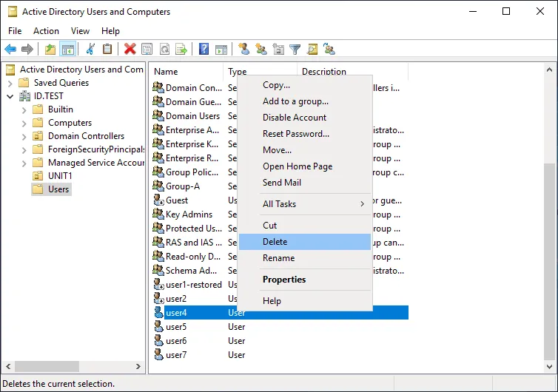Select Reset Password in context menu
This screenshot has width=558, height=392.
tap(295, 134)
